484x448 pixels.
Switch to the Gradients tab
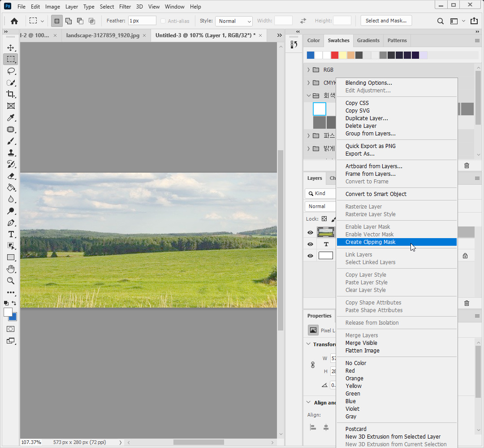pyautogui.click(x=368, y=40)
